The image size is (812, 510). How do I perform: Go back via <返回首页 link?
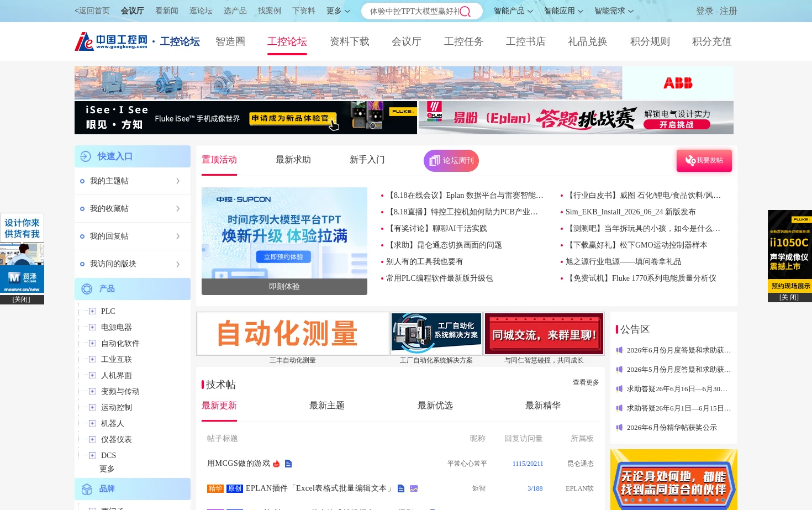pyautogui.click(x=92, y=10)
